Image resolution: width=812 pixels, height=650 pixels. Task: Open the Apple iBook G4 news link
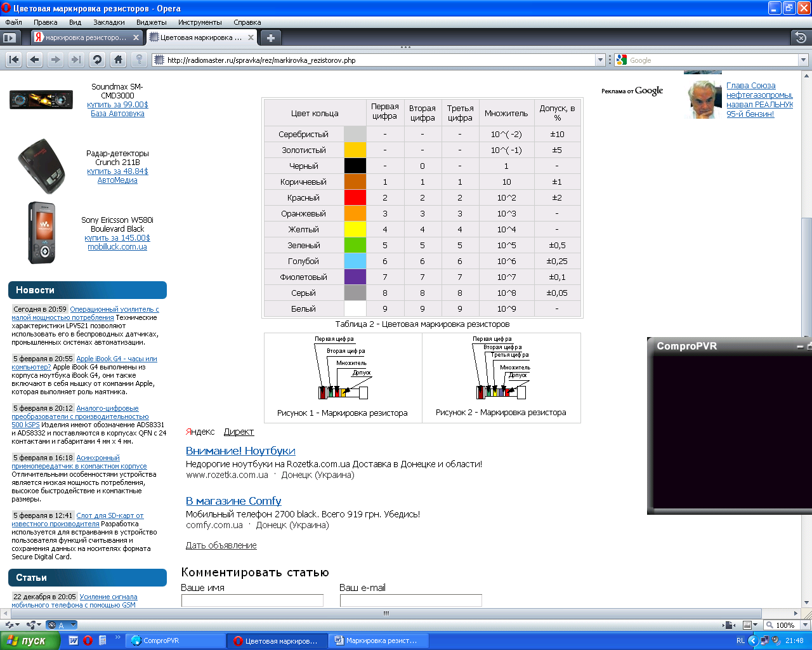coord(117,359)
